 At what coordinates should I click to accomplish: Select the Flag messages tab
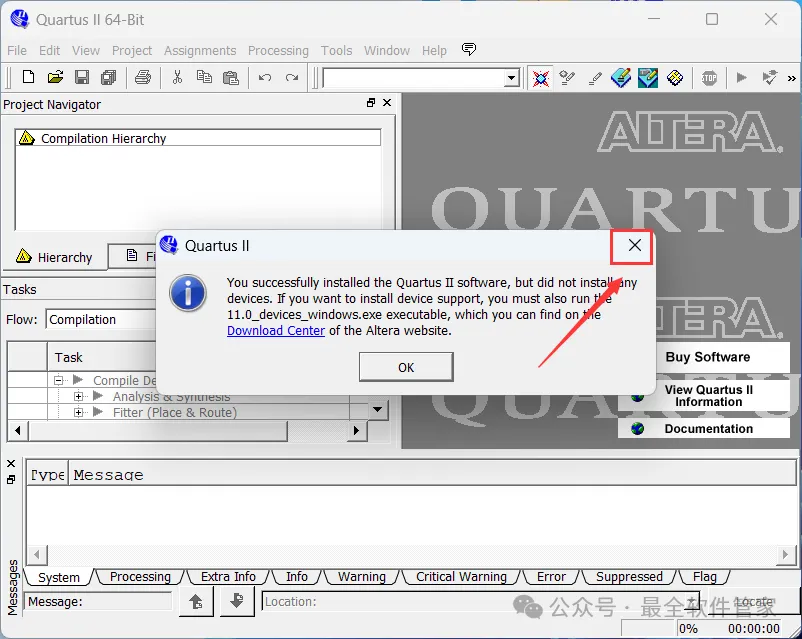point(705,577)
